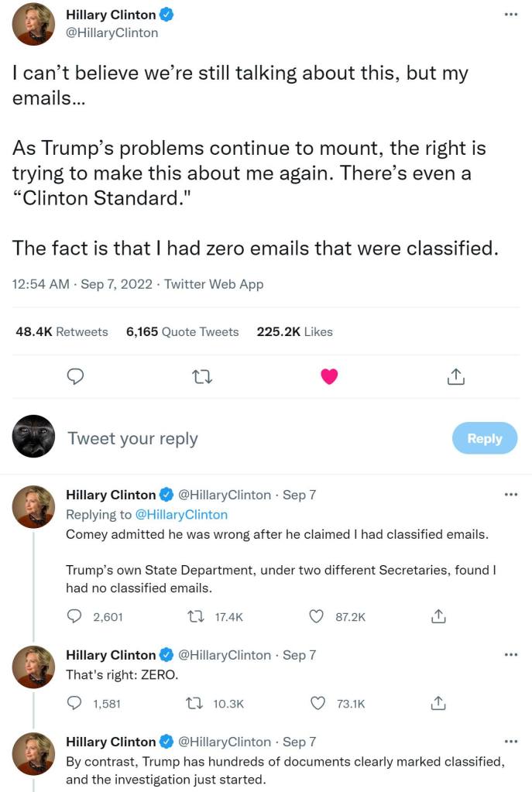The image size is (532, 792).
Task: Like the Comey reply with 87.2K likes
Action: [316, 616]
